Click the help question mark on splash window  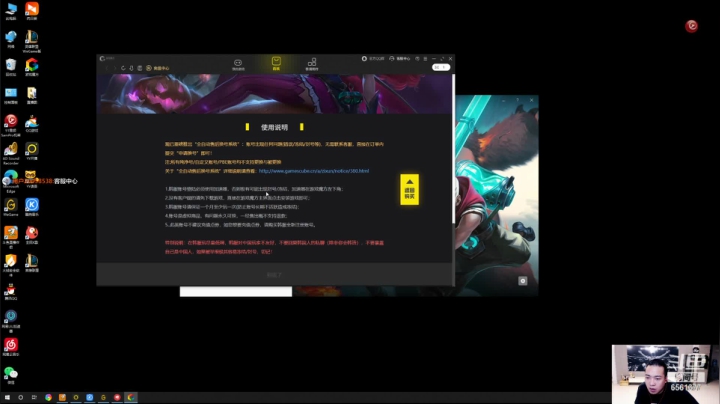[x=518, y=100]
